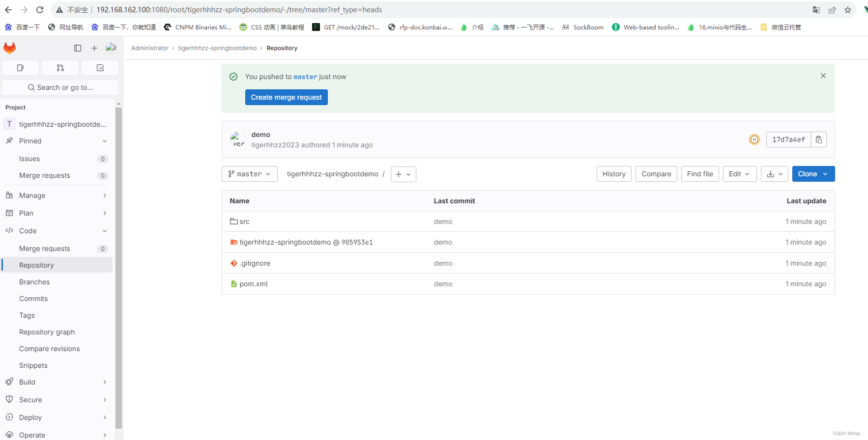The height and width of the screenshot is (440, 868).
Task: Click the plus create-new icon in sidebar
Action: point(94,48)
